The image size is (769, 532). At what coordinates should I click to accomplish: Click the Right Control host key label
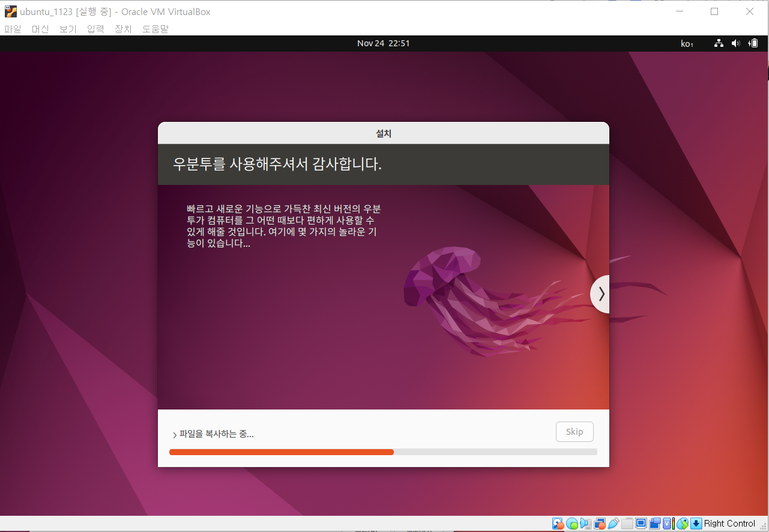coord(729,524)
